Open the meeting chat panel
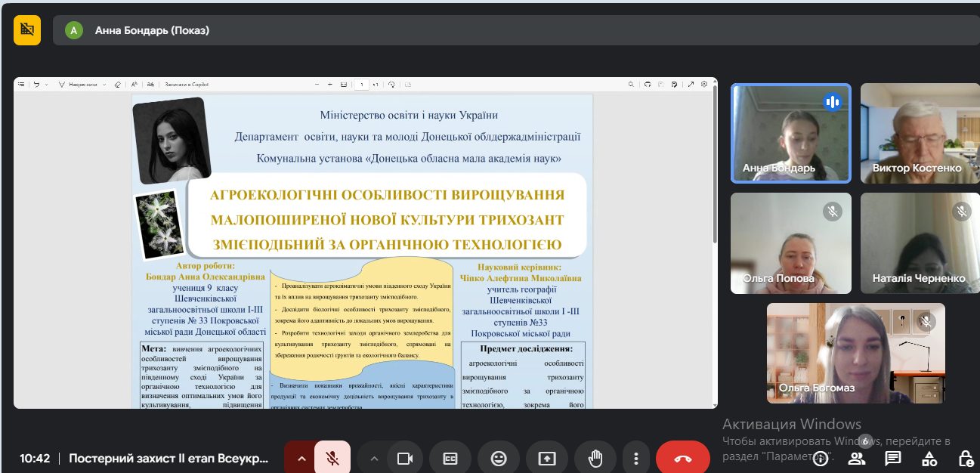Image resolution: width=980 pixels, height=473 pixels. tap(893, 458)
